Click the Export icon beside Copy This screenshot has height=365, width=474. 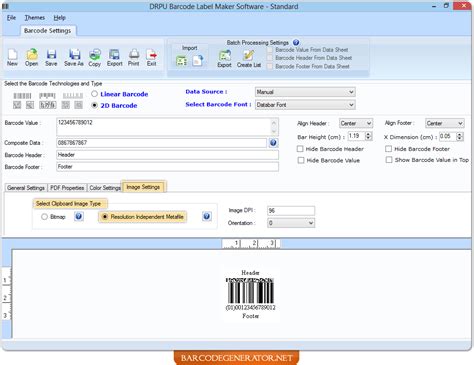click(114, 54)
